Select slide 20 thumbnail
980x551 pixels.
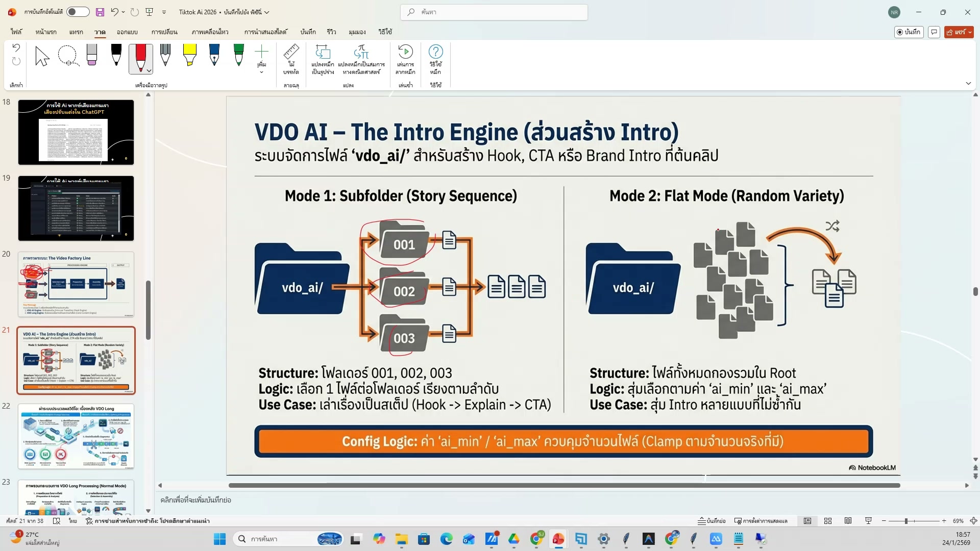[76, 284]
